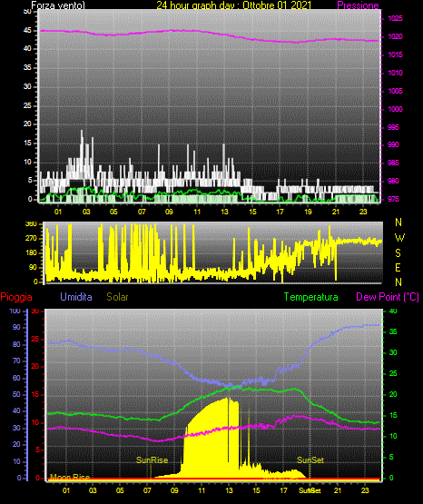Click the red 'Pioggia' legend label
Viewport: 423px width, 504px height.
[x=16, y=297]
